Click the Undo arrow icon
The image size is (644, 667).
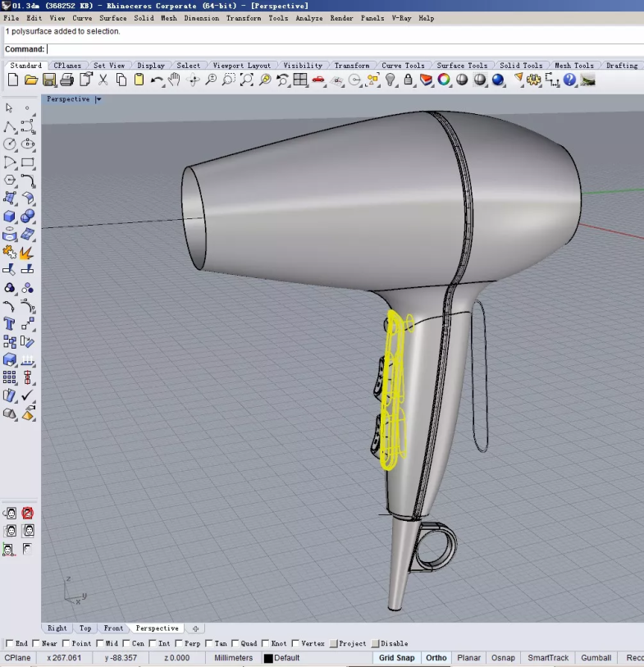click(x=157, y=80)
